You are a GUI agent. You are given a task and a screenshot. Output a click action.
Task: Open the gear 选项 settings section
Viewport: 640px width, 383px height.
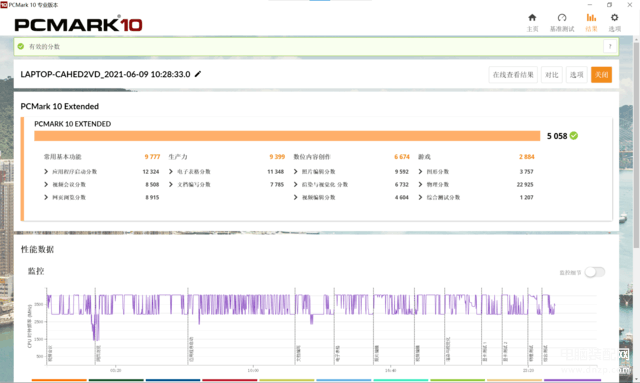614,22
